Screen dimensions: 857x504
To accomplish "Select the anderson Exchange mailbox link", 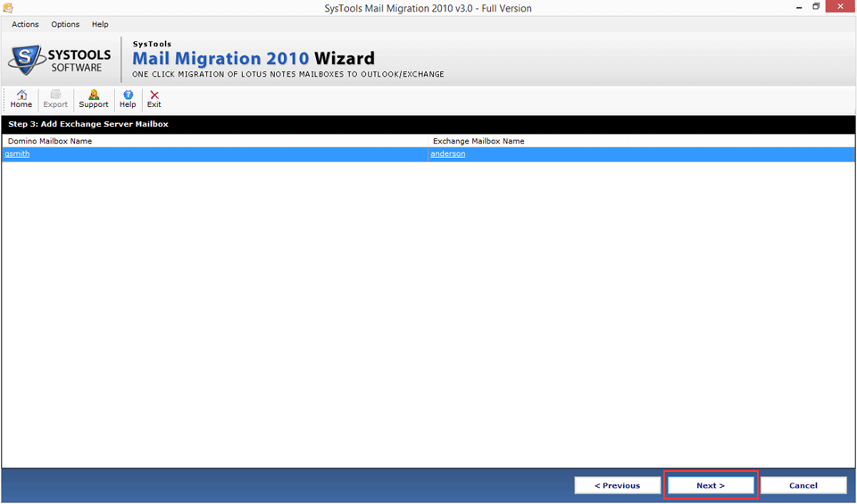I will pos(447,154).
